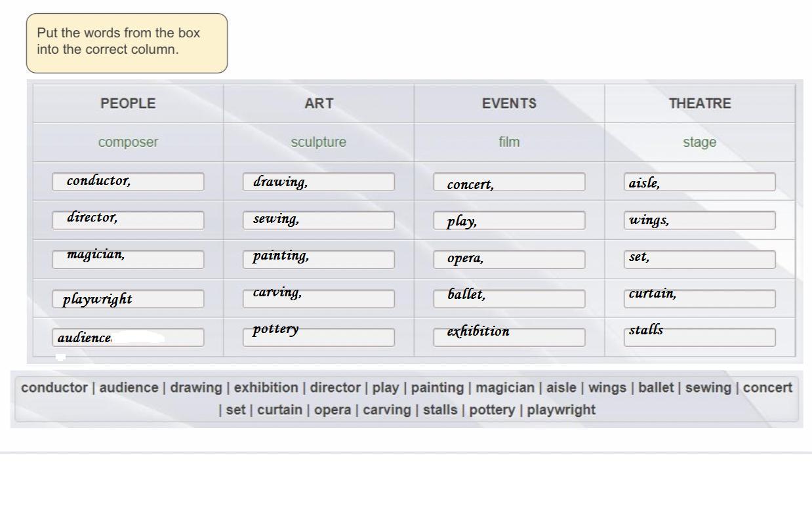The image size is (812, 510).
Task: Click the field containing 'sewing'
Action: [319, 220]
